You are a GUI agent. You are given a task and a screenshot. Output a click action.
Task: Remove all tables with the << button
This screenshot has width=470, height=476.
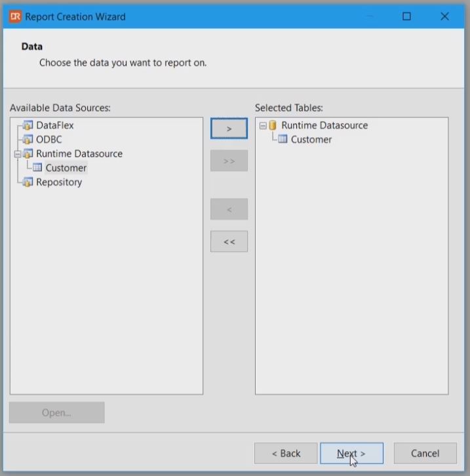click(x=229, y=241)
